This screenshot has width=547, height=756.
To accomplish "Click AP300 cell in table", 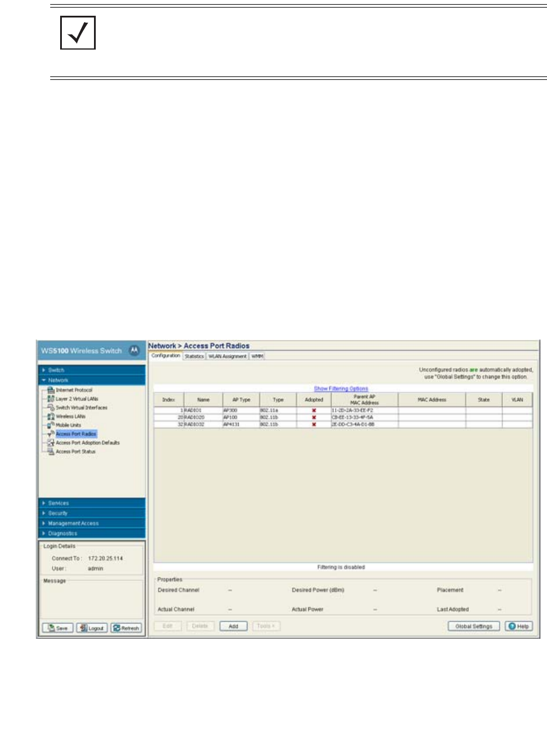I will (241, 411).
